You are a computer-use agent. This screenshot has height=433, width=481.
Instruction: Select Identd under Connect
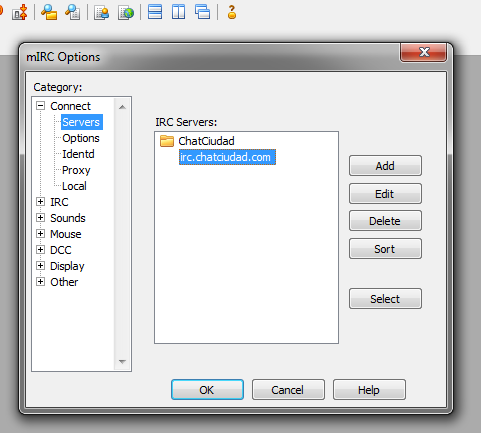tap(78, 154)
